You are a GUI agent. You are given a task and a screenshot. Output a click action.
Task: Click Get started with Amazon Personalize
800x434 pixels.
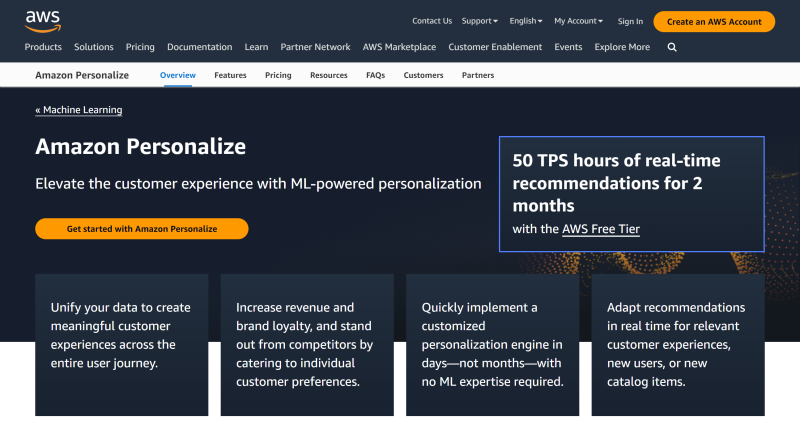coord(142,228)
